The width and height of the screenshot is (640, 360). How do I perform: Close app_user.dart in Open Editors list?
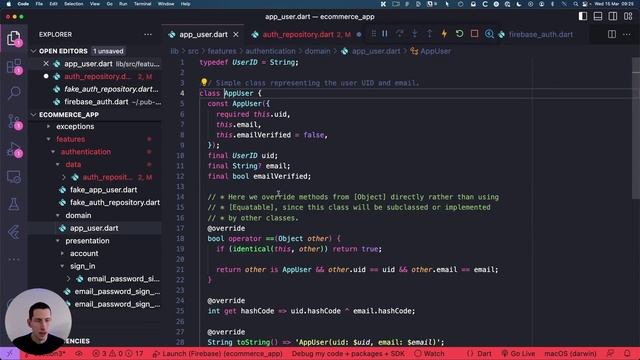pos(46,64)
